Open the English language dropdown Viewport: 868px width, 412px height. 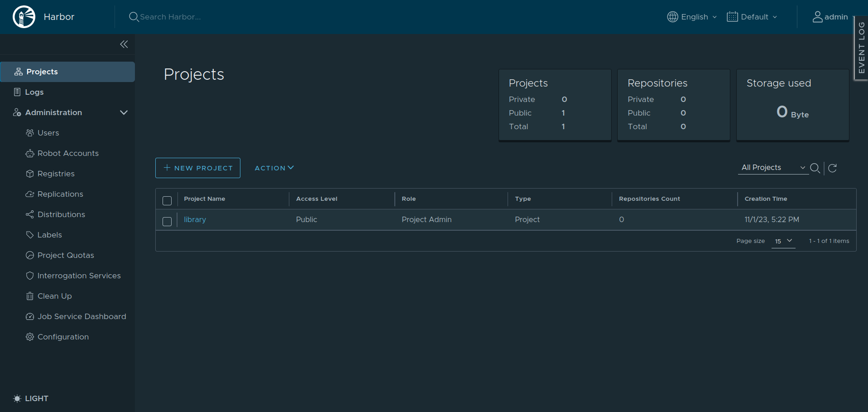(692, 17)
